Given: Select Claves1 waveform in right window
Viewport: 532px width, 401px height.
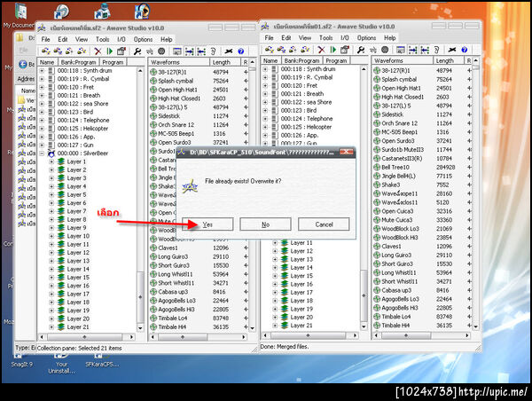Looking at the screenshot, I should (391, 247).
